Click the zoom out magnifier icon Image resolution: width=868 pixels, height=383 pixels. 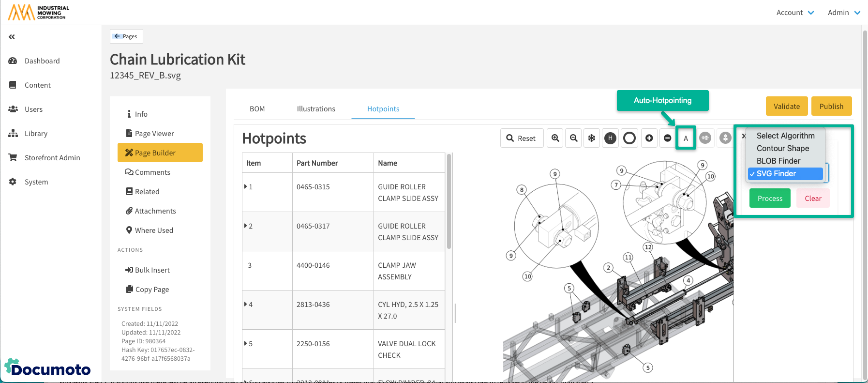tap(574, 138)
